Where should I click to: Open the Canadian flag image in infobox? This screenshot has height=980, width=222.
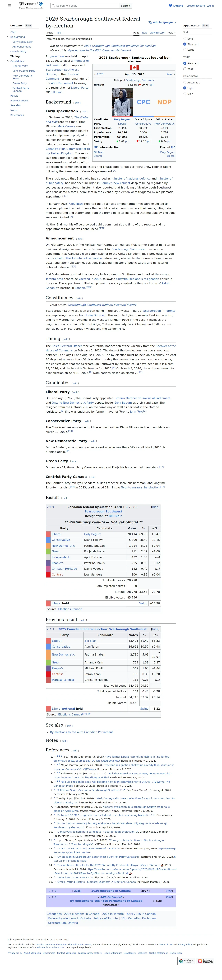coord(134,67)
